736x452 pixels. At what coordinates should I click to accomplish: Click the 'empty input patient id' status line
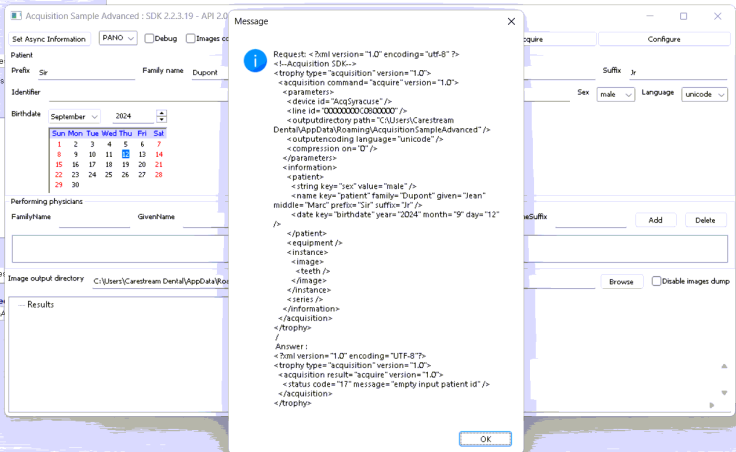[x=386, y=384]
